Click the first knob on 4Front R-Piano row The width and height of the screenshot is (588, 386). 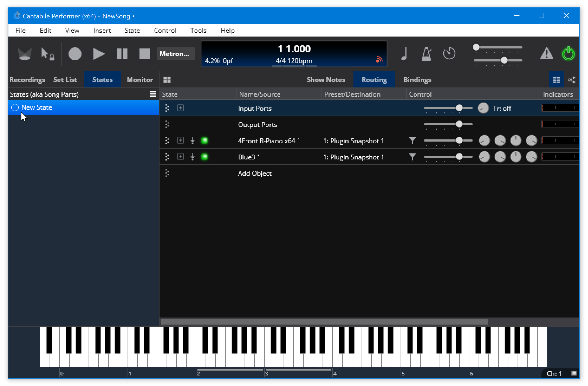[x=485, y=140]
